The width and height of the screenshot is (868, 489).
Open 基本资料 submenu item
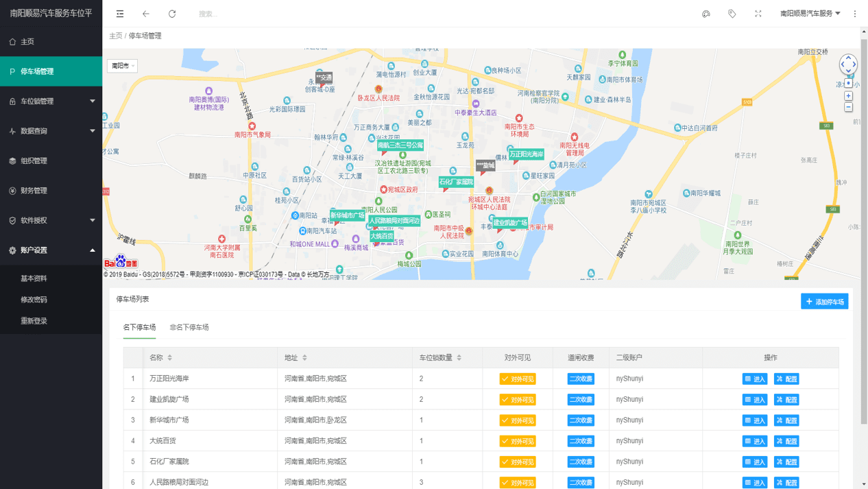click(x=51, y=278)
